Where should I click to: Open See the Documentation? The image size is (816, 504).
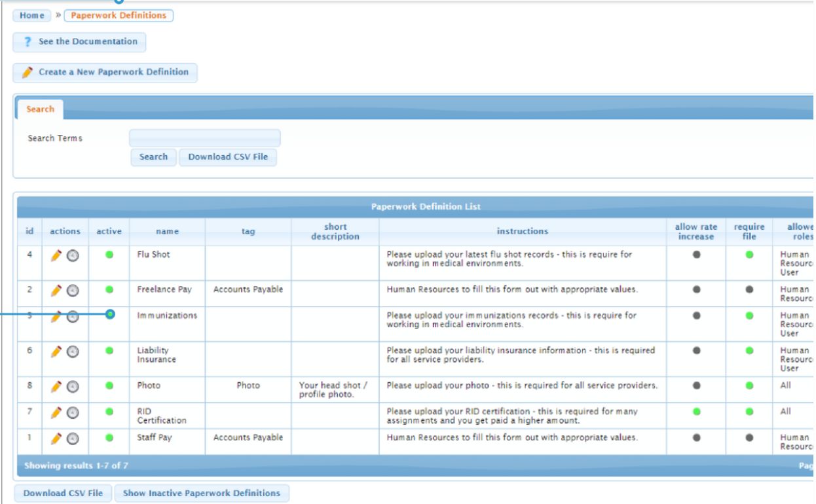coord(79,42)
